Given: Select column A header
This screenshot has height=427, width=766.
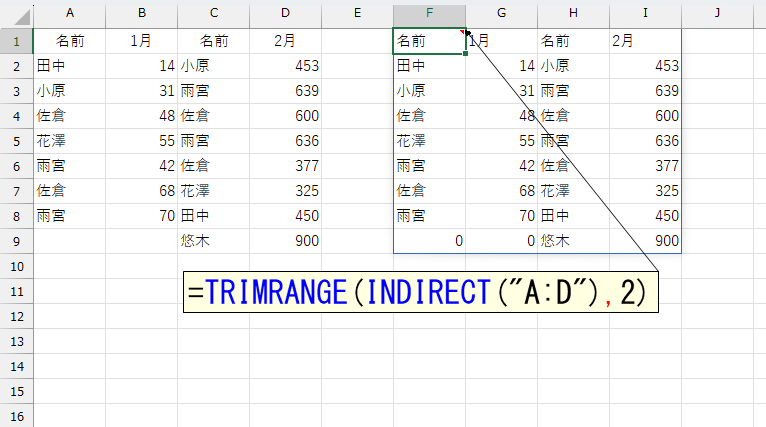Looking at the screenshot, I should point(69,13).
